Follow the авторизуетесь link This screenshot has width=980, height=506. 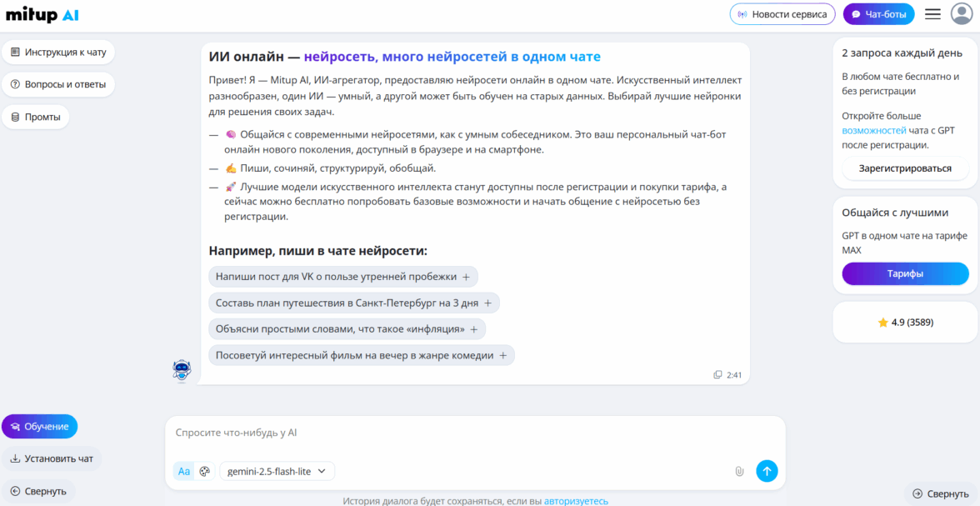576,501
